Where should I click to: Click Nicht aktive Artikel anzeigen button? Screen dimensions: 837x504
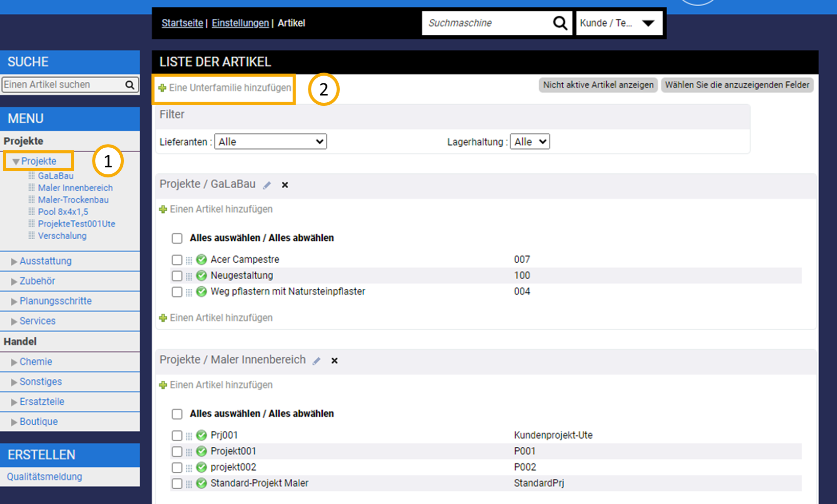tap(598, 85)
